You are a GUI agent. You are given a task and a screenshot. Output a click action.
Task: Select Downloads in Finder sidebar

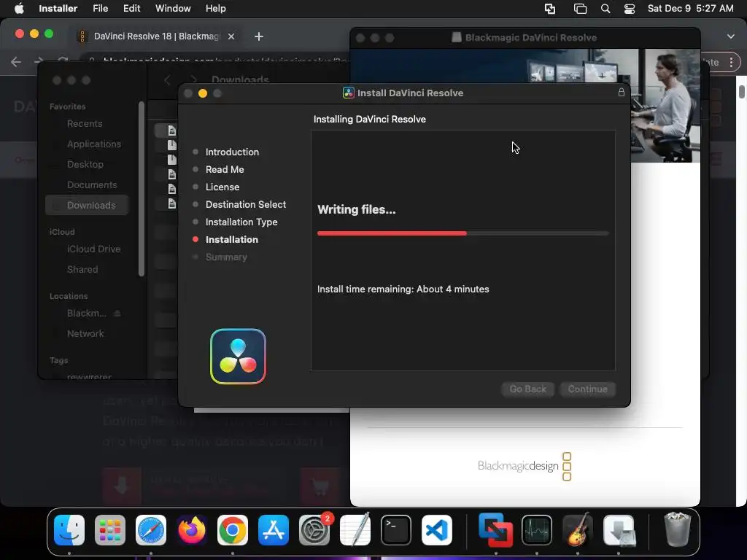coord(87,205)
